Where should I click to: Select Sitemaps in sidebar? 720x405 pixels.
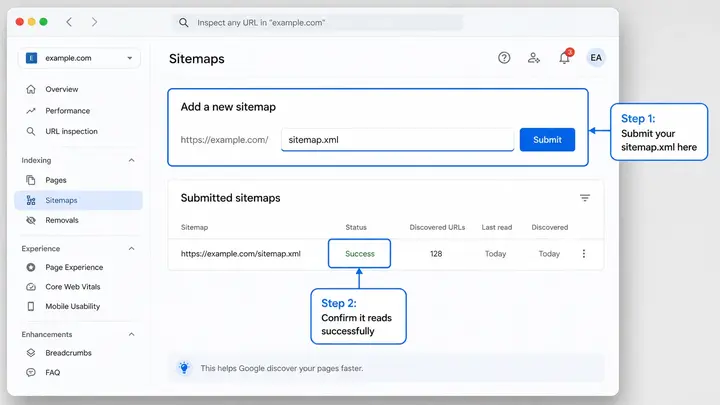tap(79, 200)
